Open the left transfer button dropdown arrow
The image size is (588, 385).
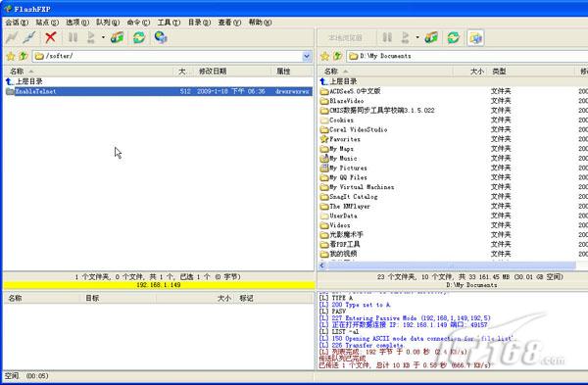[x=103, y=37]
